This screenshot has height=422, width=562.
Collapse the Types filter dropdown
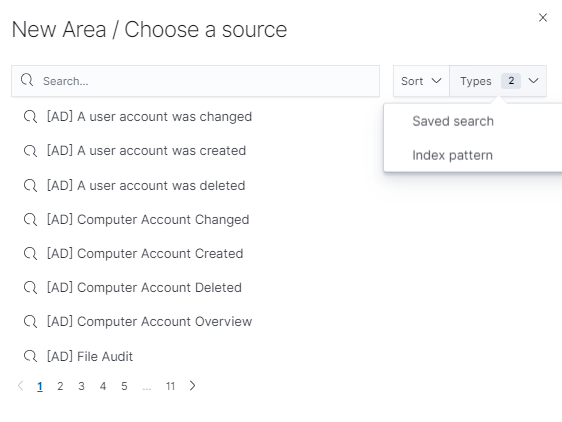pyautogui.click(x=498, y=81)
